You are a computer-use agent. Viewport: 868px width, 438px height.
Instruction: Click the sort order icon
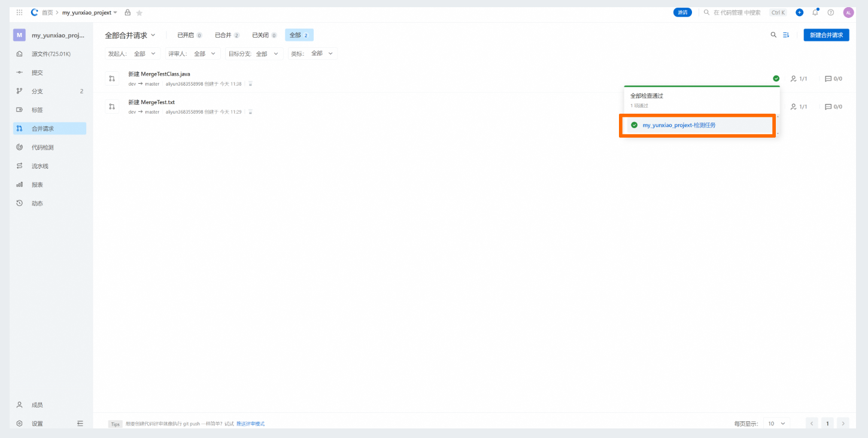787,35
